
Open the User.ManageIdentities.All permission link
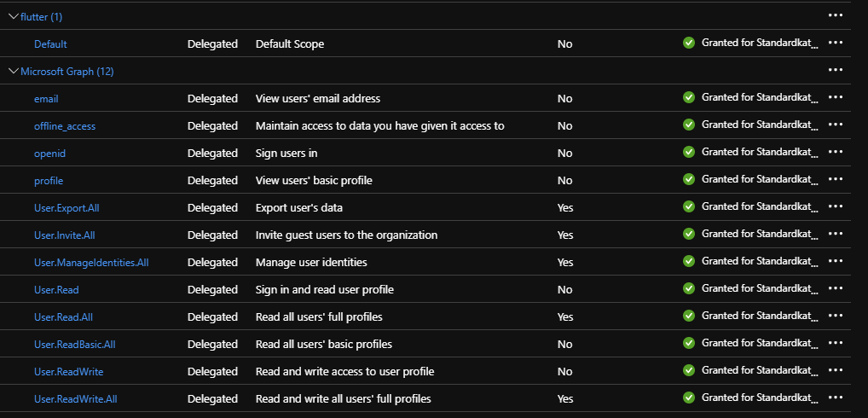point(91,263)
